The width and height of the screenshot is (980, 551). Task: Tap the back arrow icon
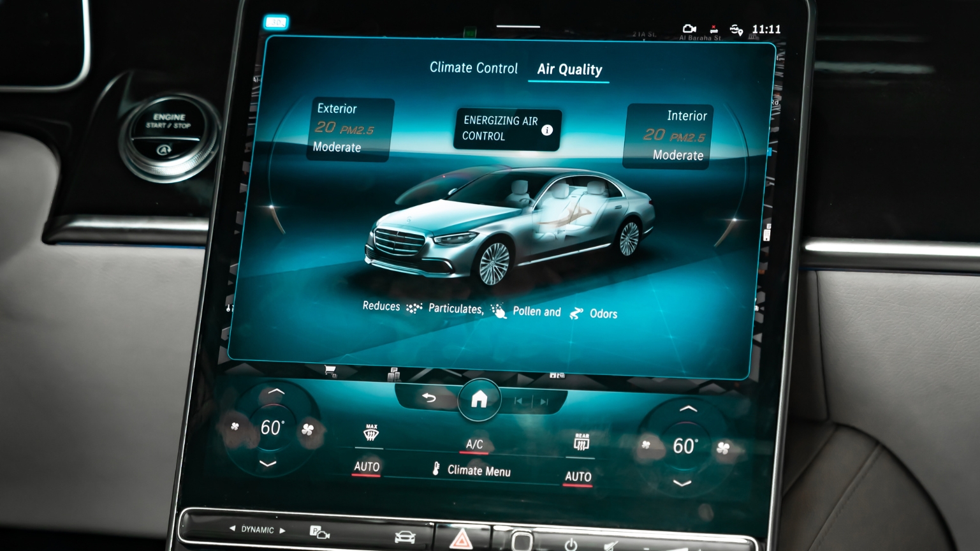click(429, 398)
